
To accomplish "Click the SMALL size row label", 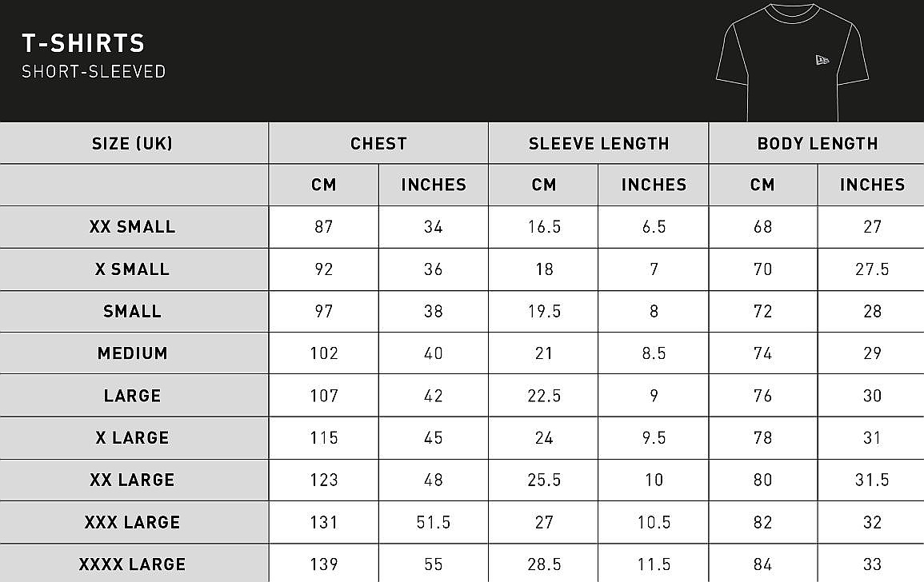I will point(133,312).
